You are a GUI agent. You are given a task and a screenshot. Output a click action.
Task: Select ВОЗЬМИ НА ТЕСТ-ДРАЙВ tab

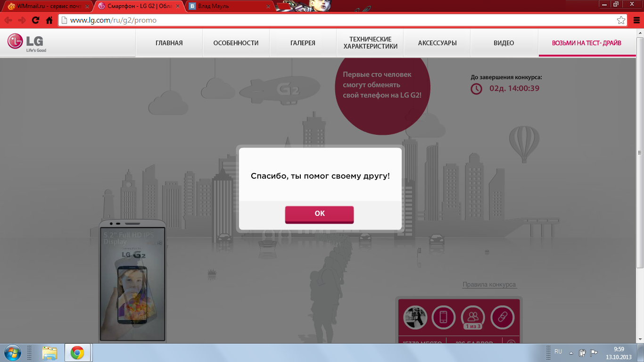point(587,43)
